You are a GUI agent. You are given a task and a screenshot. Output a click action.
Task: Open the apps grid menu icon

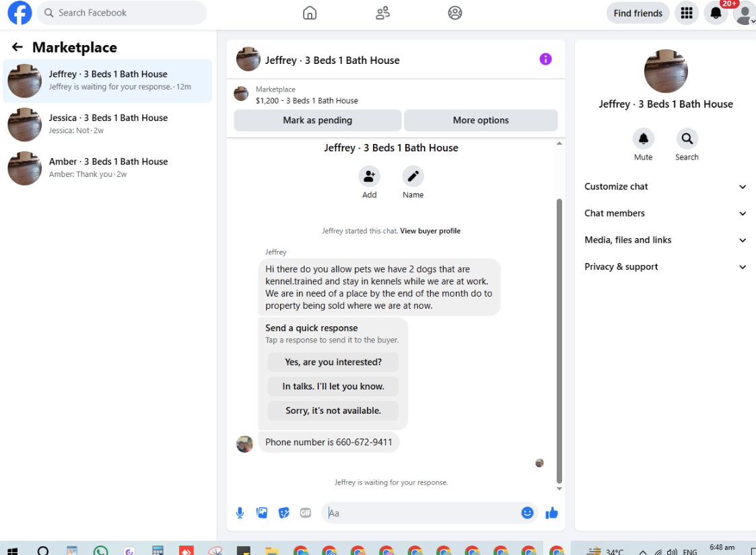687,13
